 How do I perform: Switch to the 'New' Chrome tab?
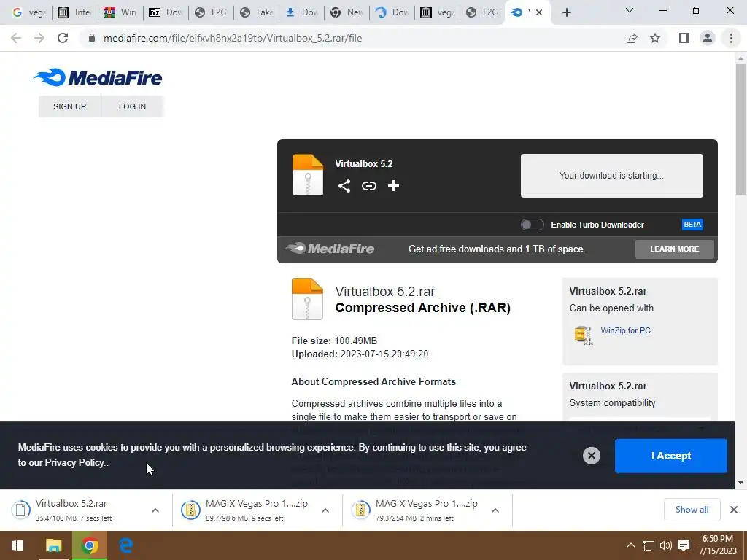[x=347, y=12]
